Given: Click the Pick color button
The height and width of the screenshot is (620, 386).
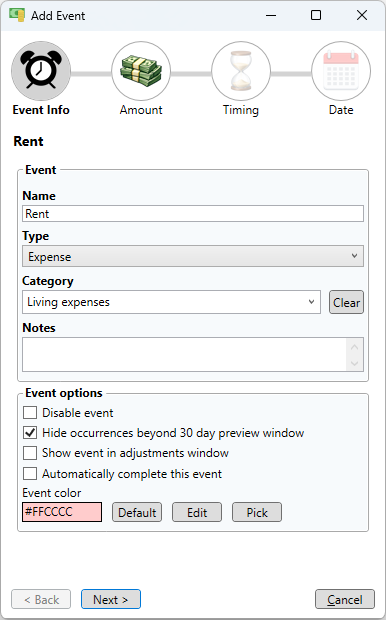Looking at the screenshot, I should coord(257,512).
